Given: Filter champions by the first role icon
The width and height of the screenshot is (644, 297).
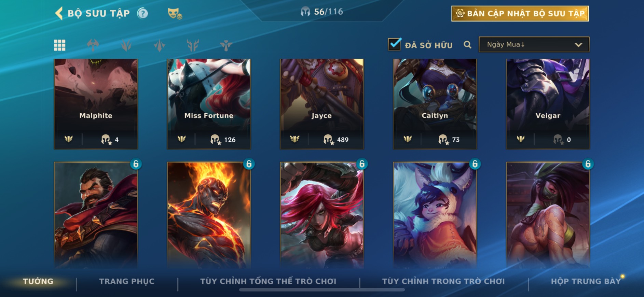Looking at the screenshot, I should click(93, 45).
